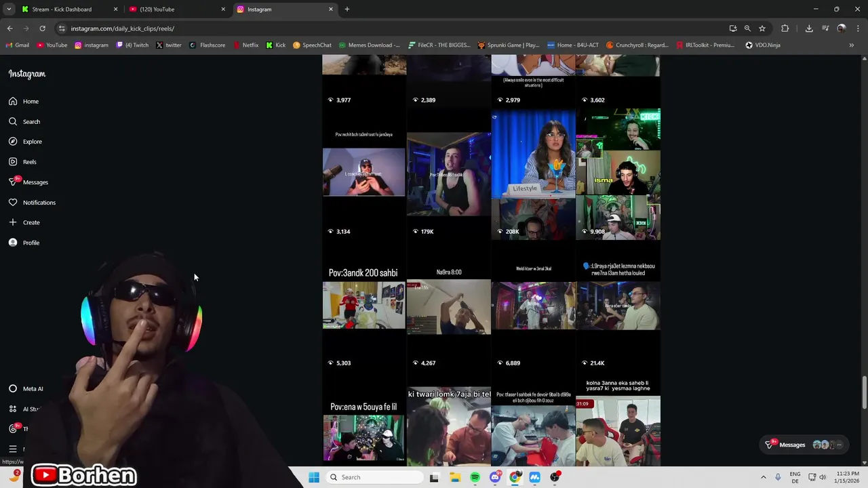
Task: Open browser downloads icon
Action: coord(809,28)
